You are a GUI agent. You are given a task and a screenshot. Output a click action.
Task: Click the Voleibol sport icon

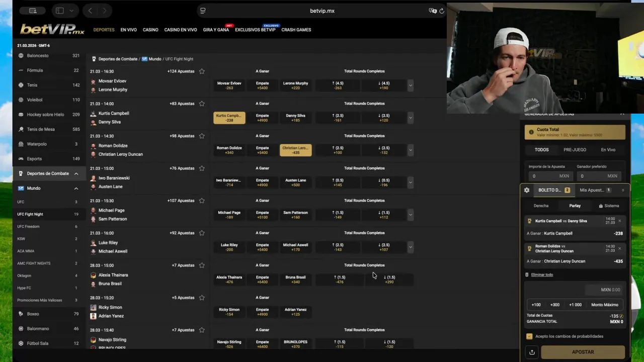(x=21, y=100)
